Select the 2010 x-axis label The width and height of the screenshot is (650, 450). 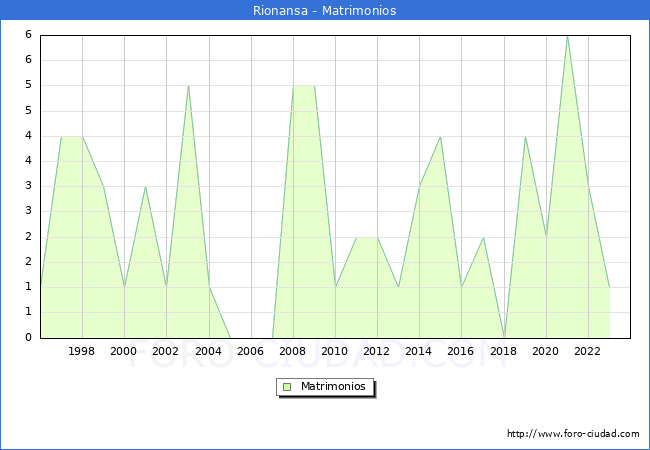(x=334, y=351)
